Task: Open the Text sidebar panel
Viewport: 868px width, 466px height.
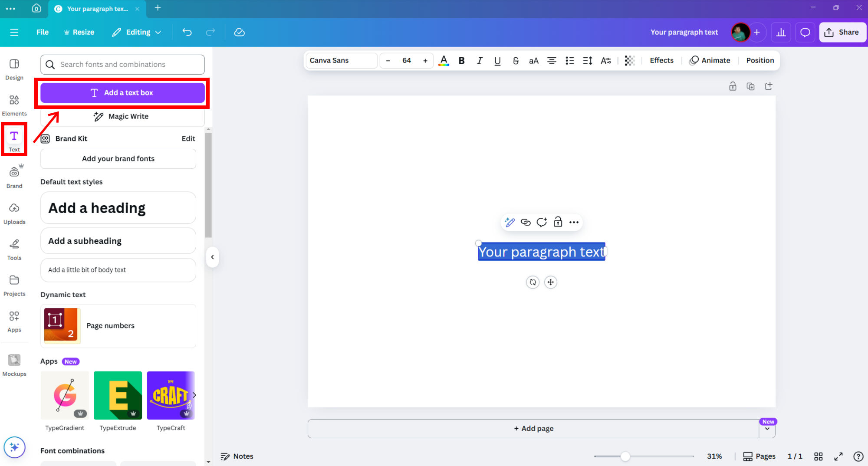Action: click(14, 141)
